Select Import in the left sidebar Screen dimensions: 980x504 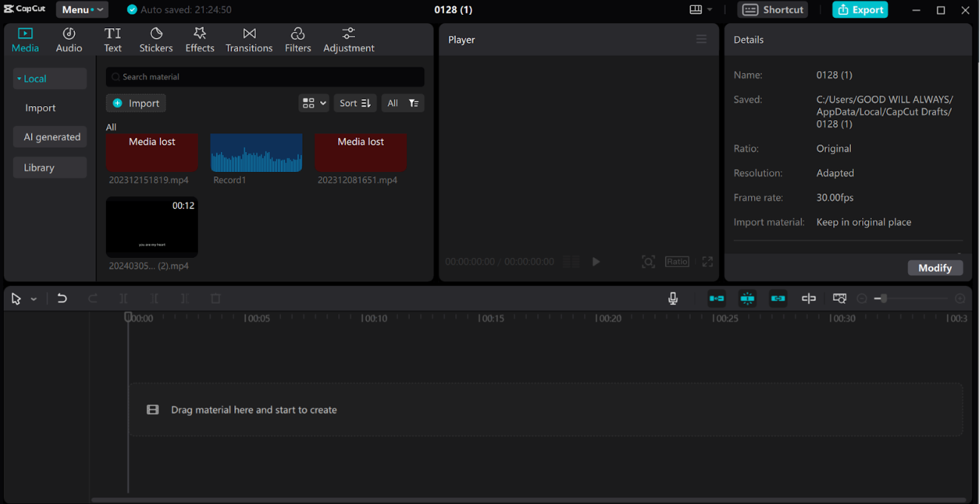click(40, 107)
